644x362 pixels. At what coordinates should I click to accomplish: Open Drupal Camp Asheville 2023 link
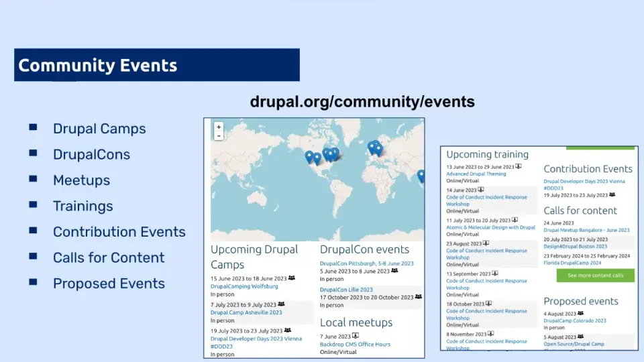coord(246,312)
